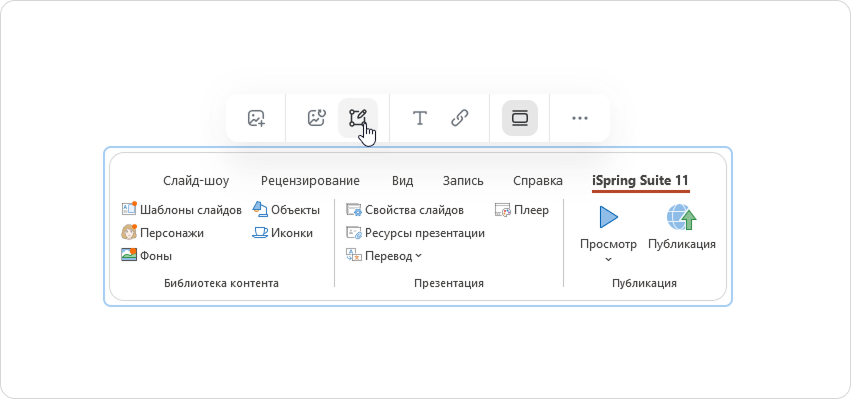
Task: Click the replace image icon
Action: (316, 118)
